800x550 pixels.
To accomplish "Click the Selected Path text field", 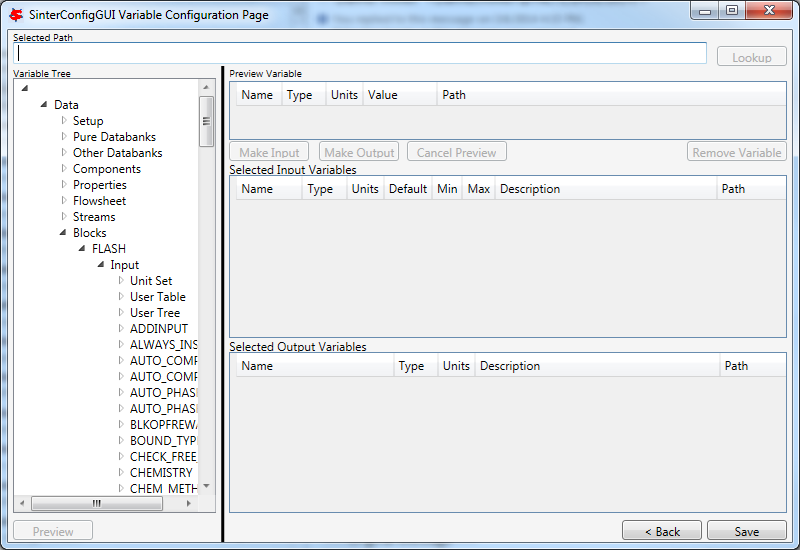I will (361, 54).
